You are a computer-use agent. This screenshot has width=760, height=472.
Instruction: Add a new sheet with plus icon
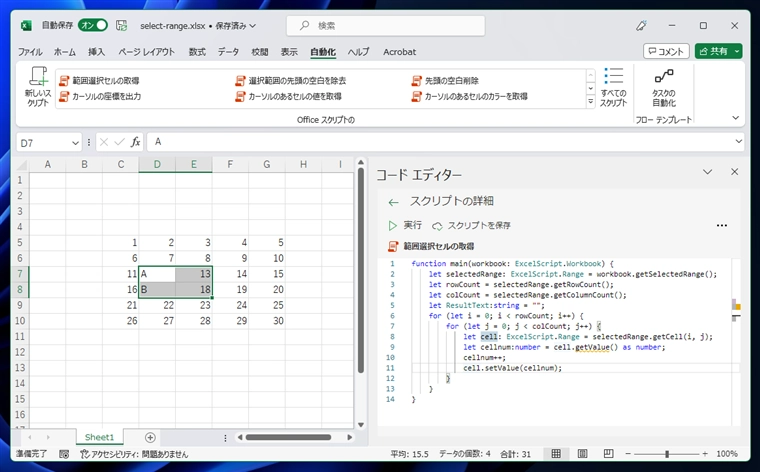click(150, 438)
